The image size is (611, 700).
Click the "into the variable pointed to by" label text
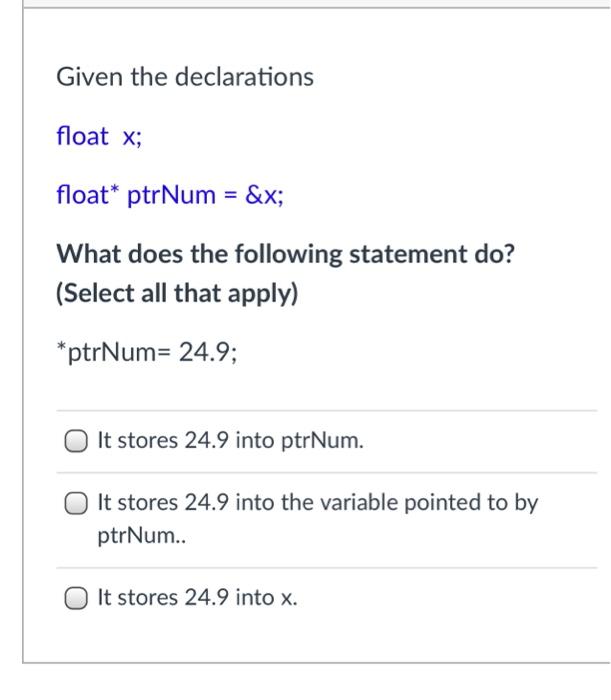387,503
